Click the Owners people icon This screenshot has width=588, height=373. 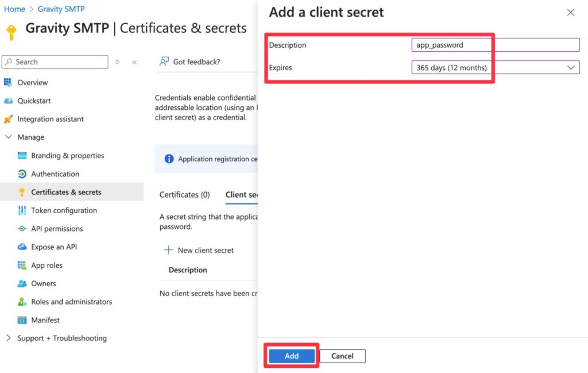click(22, 283)
